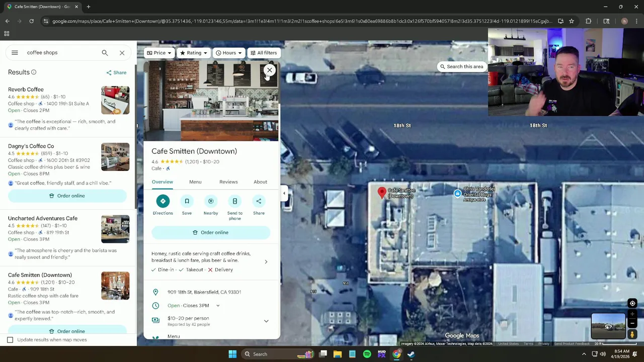The height and width of the screenshot is (362, 644).
Task: Open Chrome extensions puzzle icon
Action: 588,21
